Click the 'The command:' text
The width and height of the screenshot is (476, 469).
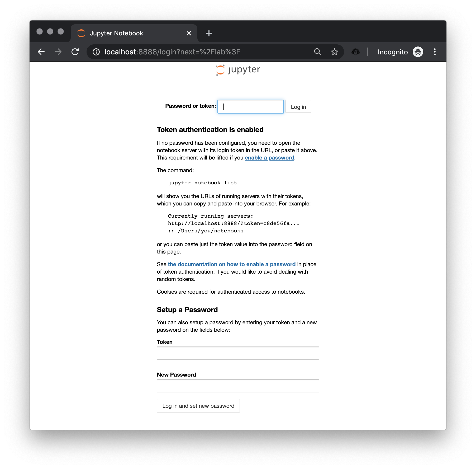pos(175,170)
